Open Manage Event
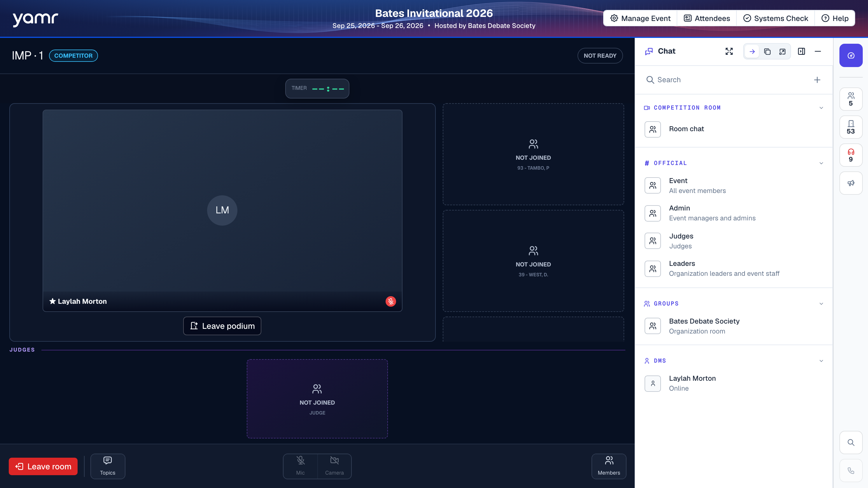 640,18
